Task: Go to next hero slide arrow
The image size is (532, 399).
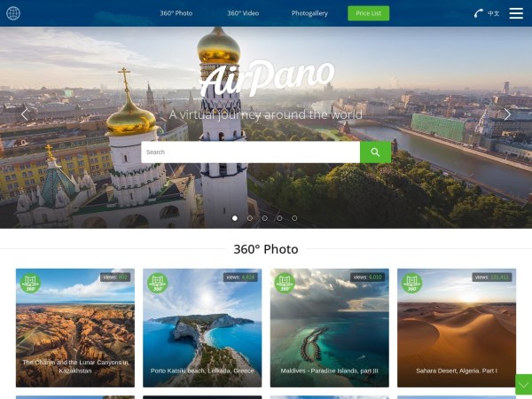Action: 507,114
